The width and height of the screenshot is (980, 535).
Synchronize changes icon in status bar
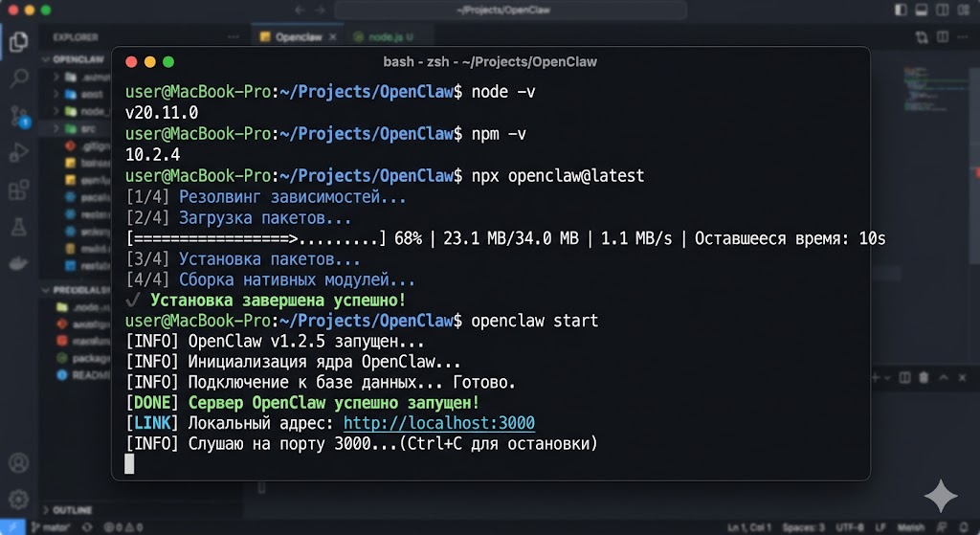tap(87, 527)
